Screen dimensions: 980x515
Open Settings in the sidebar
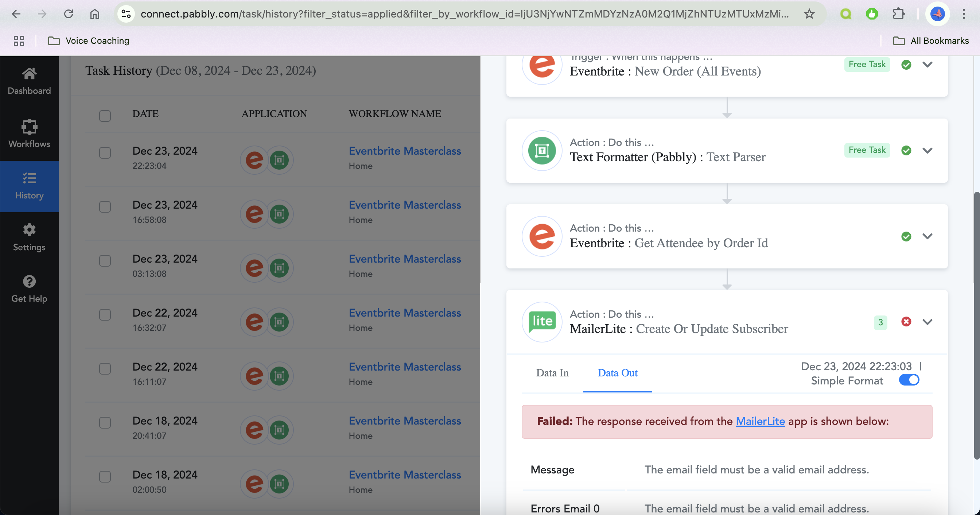(29, 237)
